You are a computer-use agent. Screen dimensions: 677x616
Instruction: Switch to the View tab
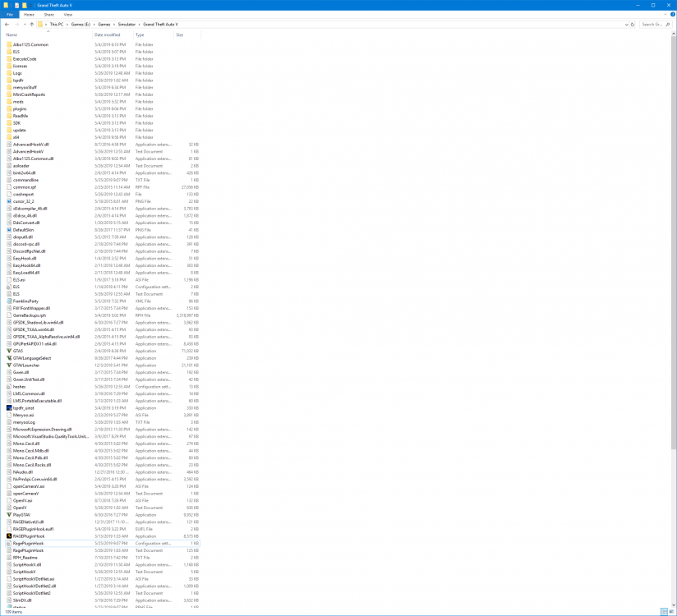tap(67, 14)
